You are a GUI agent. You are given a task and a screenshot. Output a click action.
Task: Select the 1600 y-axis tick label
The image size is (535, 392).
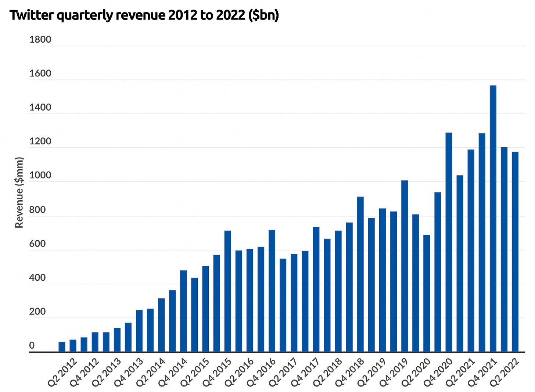40,73
